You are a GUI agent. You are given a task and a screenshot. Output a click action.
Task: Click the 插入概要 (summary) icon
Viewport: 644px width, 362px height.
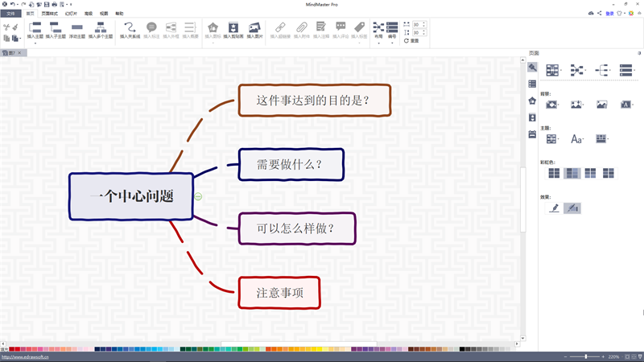[x=190, y=27]
